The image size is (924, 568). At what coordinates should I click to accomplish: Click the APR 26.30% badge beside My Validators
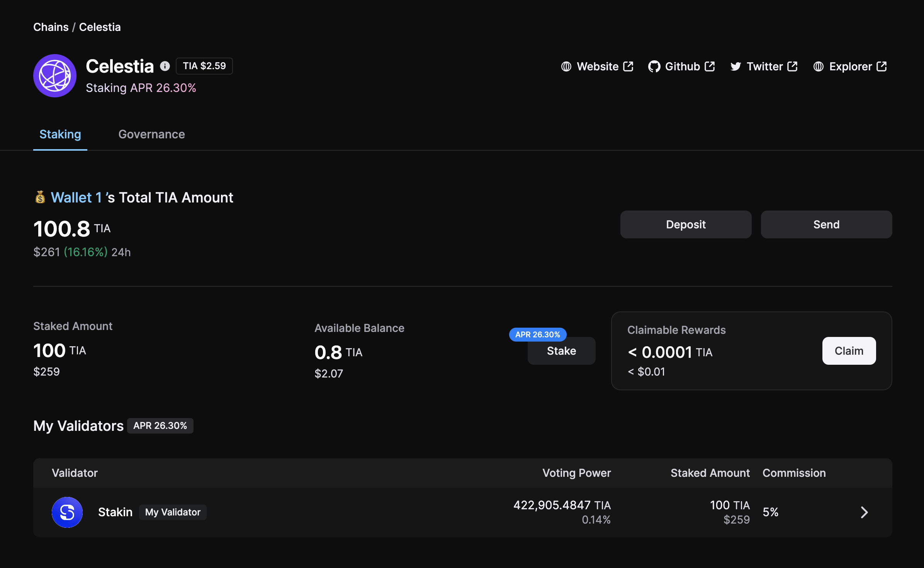pos(160,426)
